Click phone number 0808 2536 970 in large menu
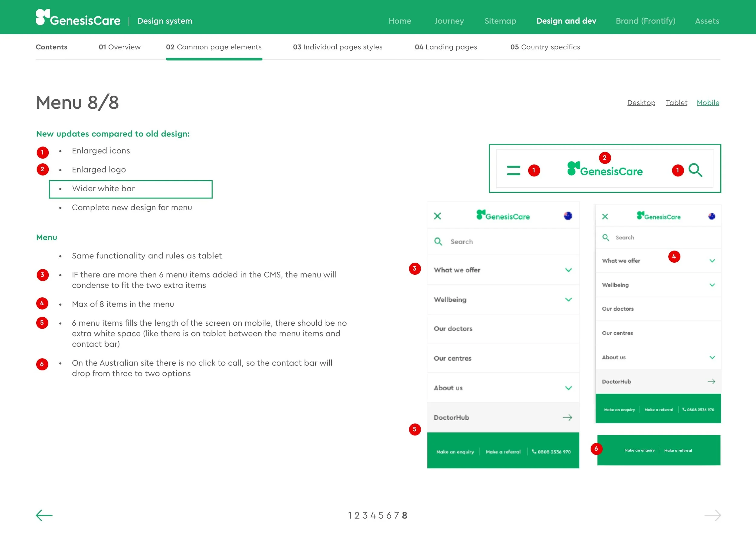 tap(552, 451)
